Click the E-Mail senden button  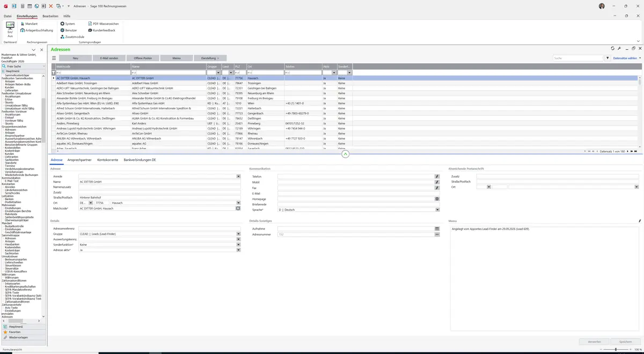pyautogui.click(x=109, y=58)
